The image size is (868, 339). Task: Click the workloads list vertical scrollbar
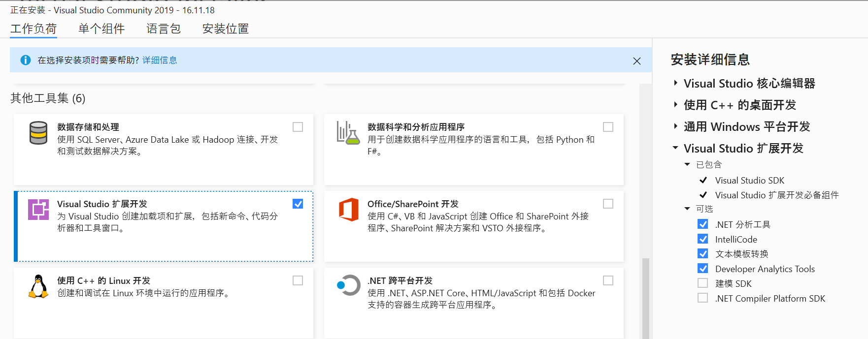tap(645, 298)
